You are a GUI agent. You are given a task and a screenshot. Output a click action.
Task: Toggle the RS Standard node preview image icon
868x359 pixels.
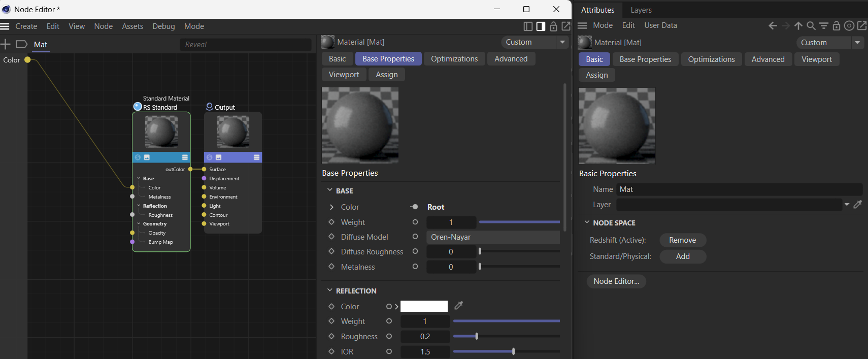147,157
